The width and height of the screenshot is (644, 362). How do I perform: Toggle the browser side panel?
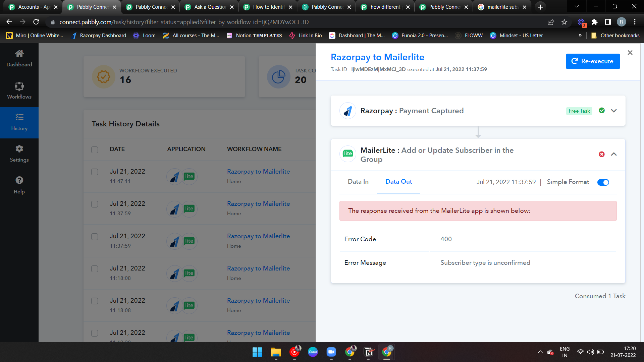(608, 22)
